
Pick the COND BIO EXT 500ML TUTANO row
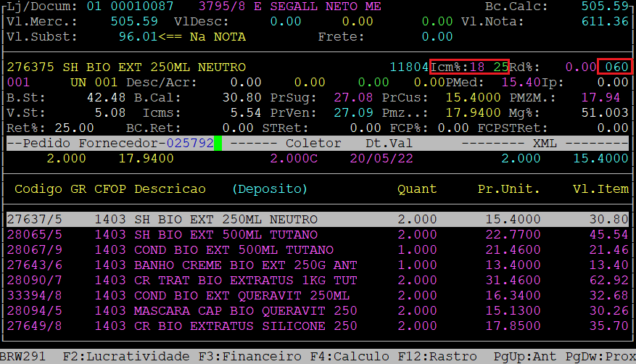click(x=318, y=249)
